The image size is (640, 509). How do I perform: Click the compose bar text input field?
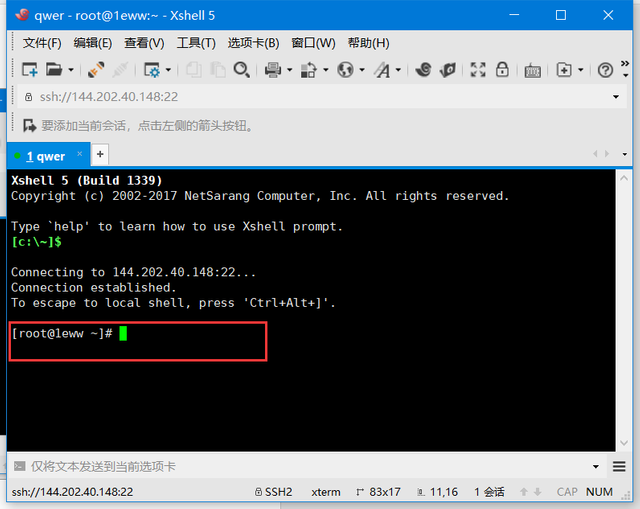308,466
